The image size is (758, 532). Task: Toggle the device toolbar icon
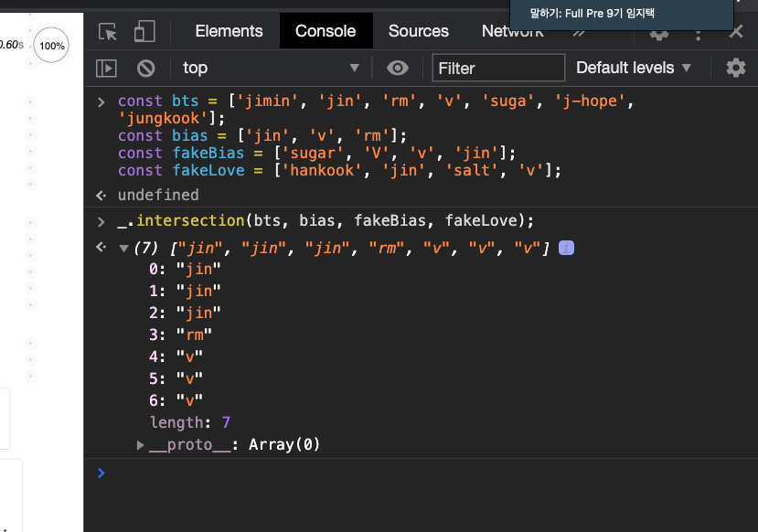pyautogui.click(x=144, y=31)
